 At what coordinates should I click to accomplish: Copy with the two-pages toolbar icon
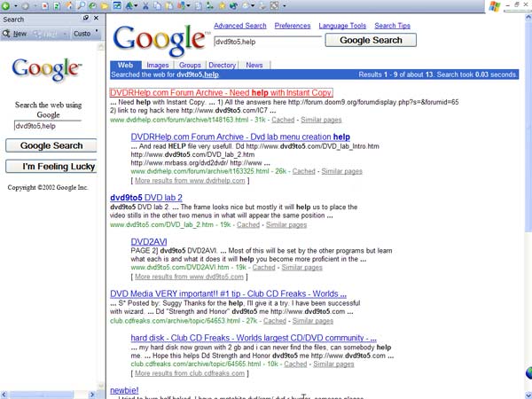(x=157, y=6)
